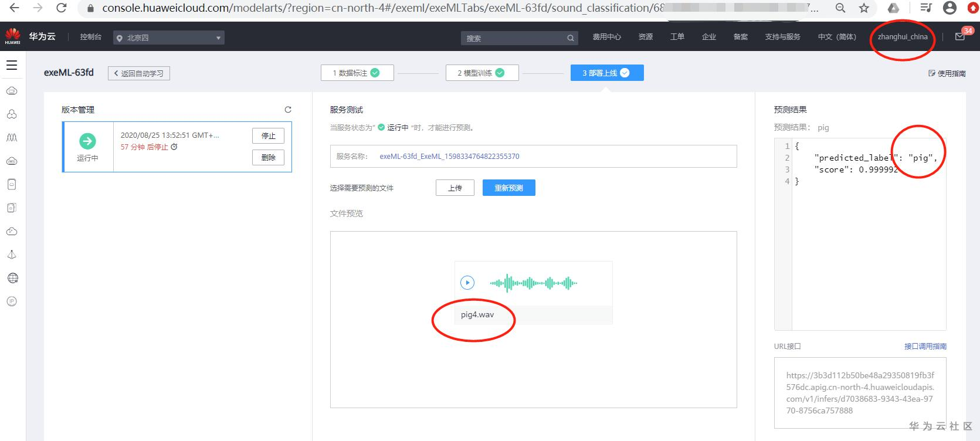This screenshot has width=980, height=441.
Task: Click the red browser update icon
Action: coord(973,8)
